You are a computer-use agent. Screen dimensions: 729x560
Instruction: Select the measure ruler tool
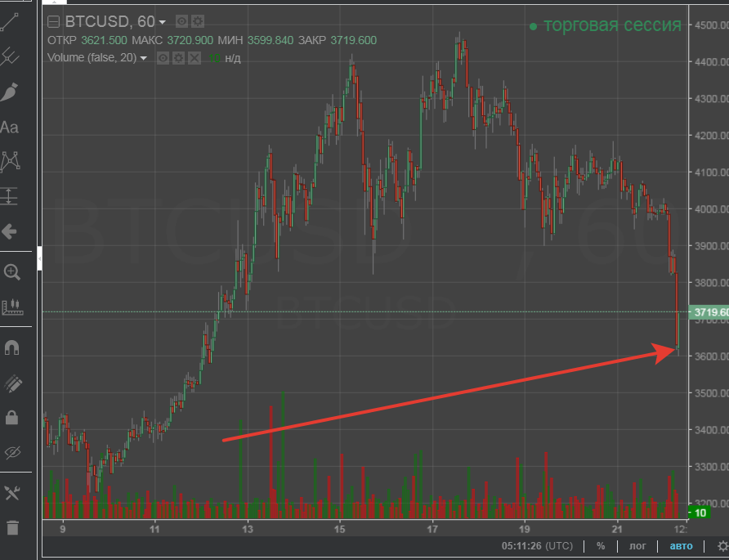tap(11, 307)
